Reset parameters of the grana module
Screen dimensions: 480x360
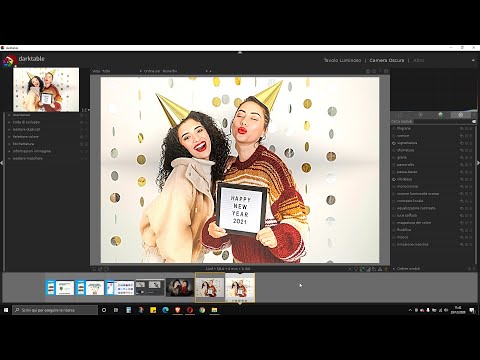coord(466,157)
